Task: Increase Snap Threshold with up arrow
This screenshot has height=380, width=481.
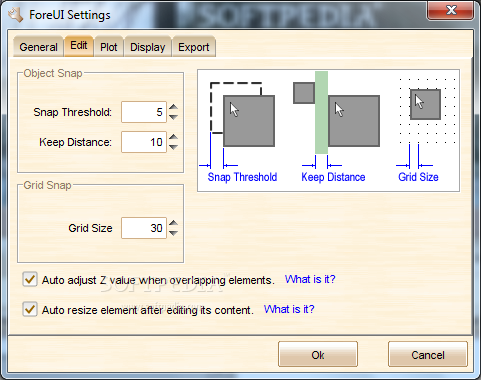Action: click(x=173, y=107)
